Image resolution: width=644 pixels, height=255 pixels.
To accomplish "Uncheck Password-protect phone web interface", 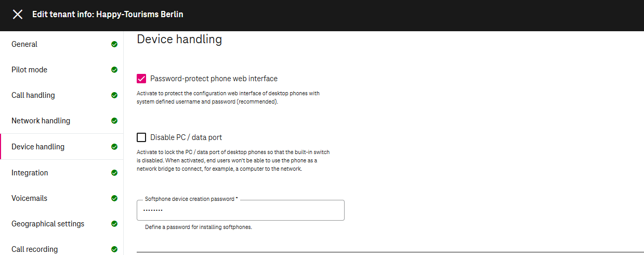I will pyautogui.click(x=141, y=79).
